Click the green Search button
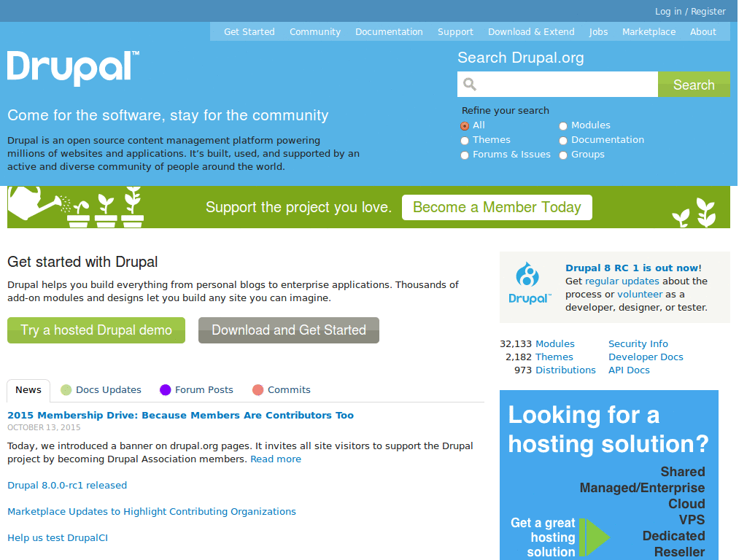747x560 pixels. [x=693, y=84]
